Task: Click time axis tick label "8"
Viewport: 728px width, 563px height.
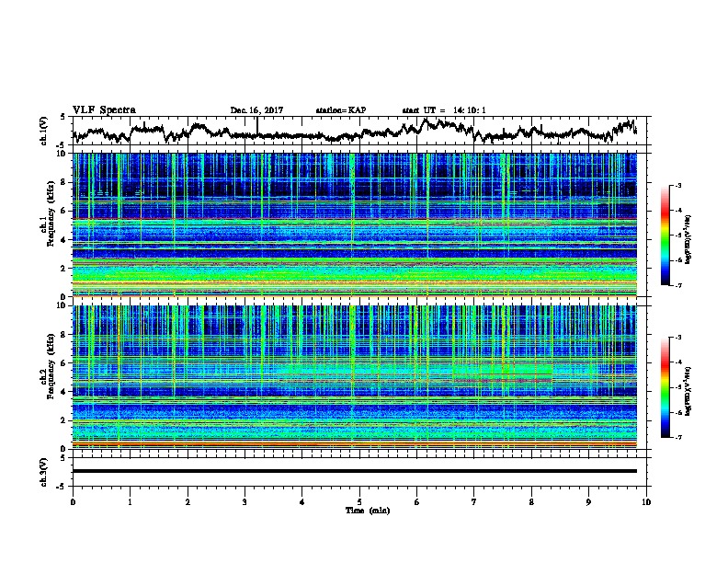Action: click(x=531, y=502)
